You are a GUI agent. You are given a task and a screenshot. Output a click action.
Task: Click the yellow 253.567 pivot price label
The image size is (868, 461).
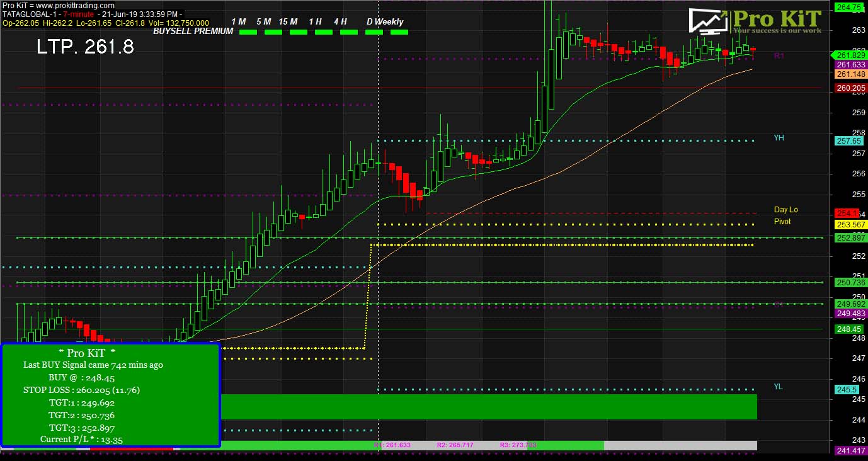point(850,225)
